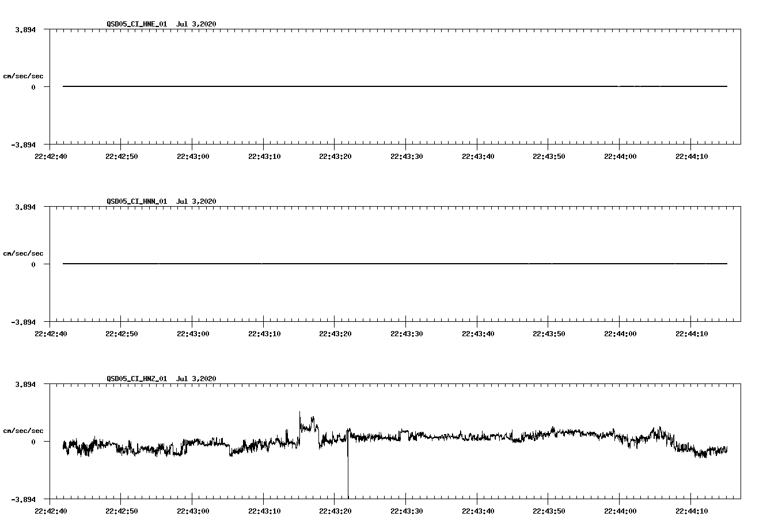
Task: Select 22:43:40 tick label below HNN plot
Action: (x=478, y=333)
